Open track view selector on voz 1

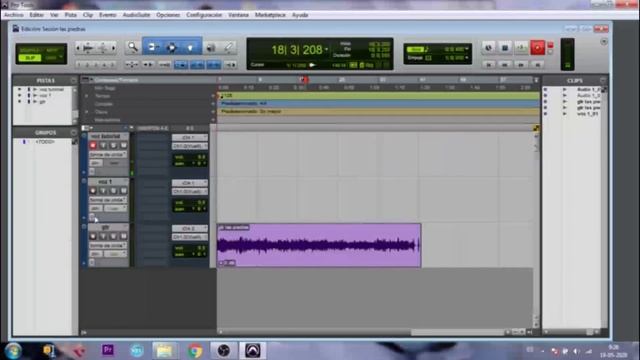click(x=108, y=200)
